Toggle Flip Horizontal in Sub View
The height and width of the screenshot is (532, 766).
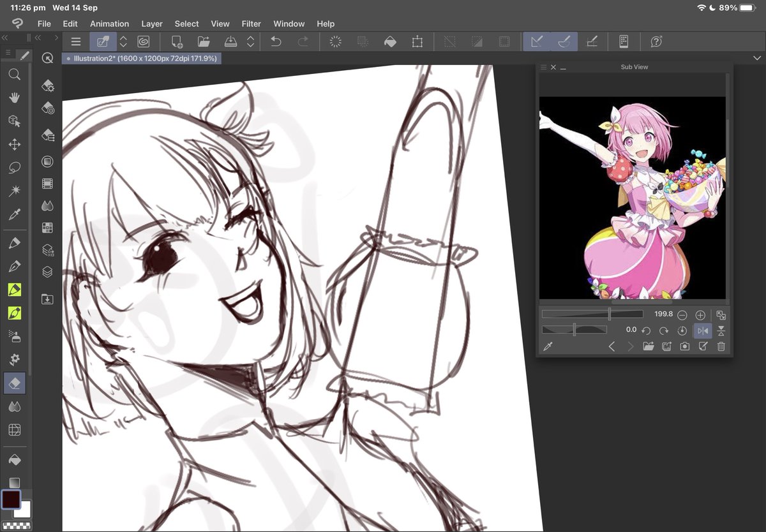click(x=703, y=330)
